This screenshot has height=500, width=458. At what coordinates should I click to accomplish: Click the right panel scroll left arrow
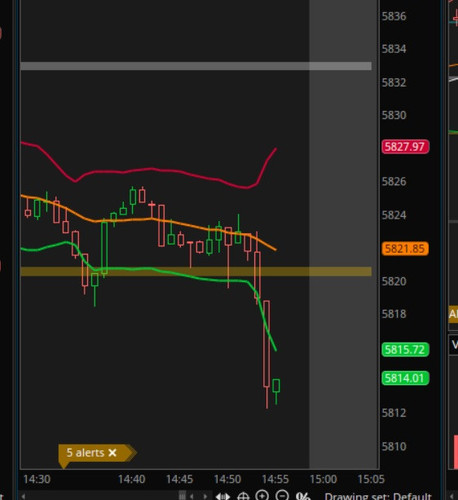click(452, 496)
